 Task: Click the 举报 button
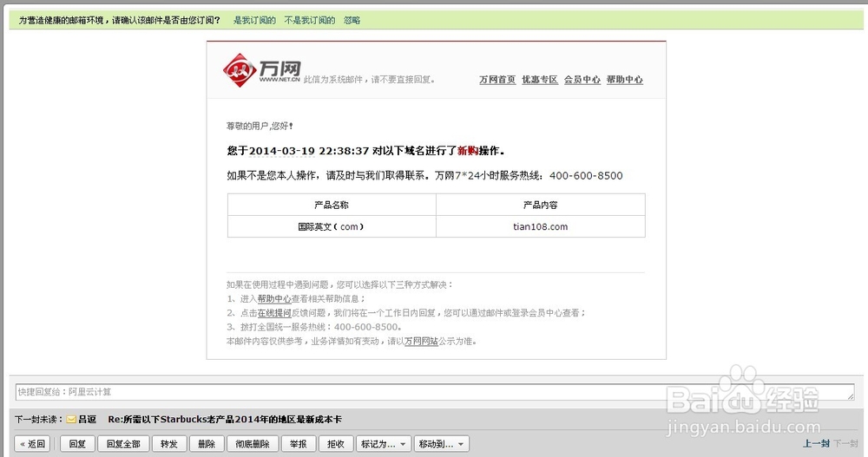(x=299, y=444)
